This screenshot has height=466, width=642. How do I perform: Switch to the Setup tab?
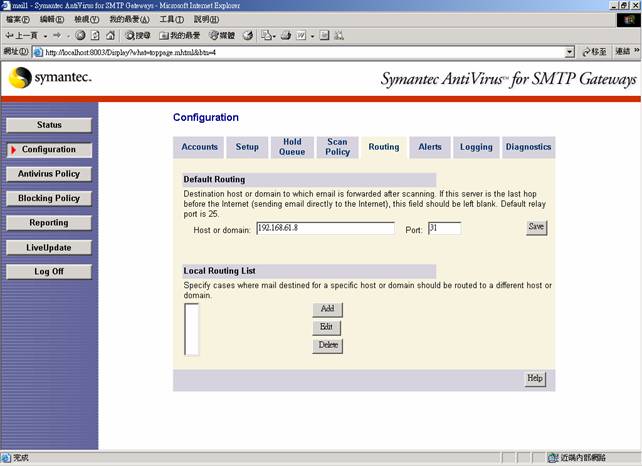(247, 147)
